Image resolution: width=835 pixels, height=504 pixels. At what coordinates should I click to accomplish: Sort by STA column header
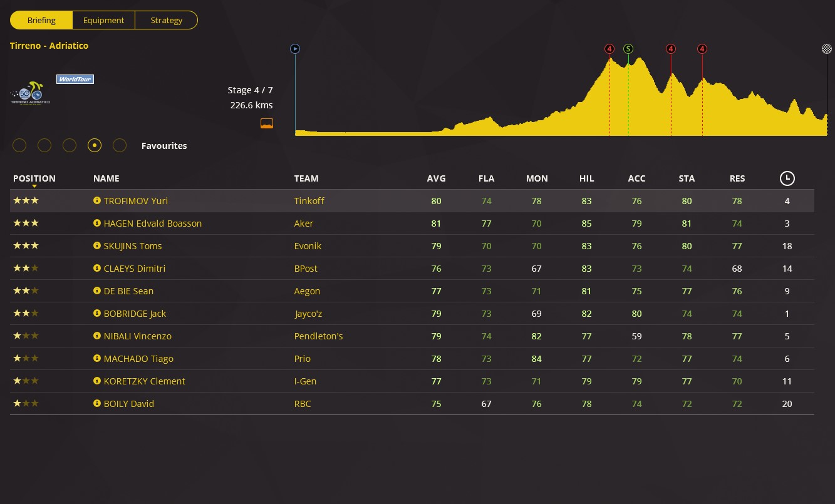click(687, 178)
